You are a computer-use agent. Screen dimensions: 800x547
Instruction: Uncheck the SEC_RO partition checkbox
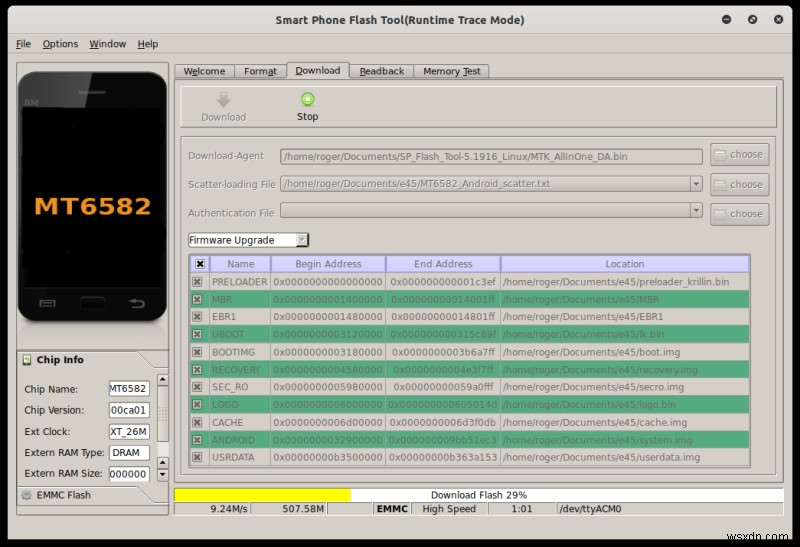[x=197, y=387]
